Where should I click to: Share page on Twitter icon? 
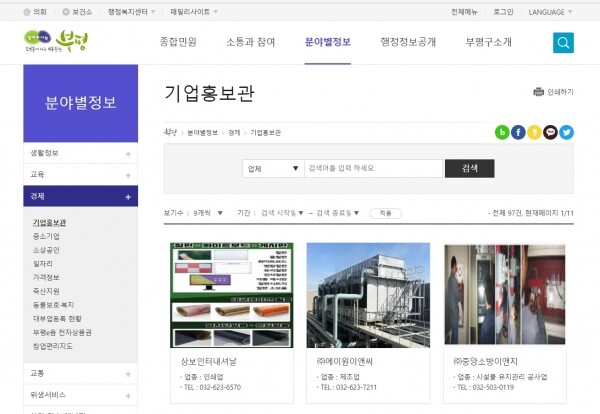pyautogui.click(x=566, y=132)
